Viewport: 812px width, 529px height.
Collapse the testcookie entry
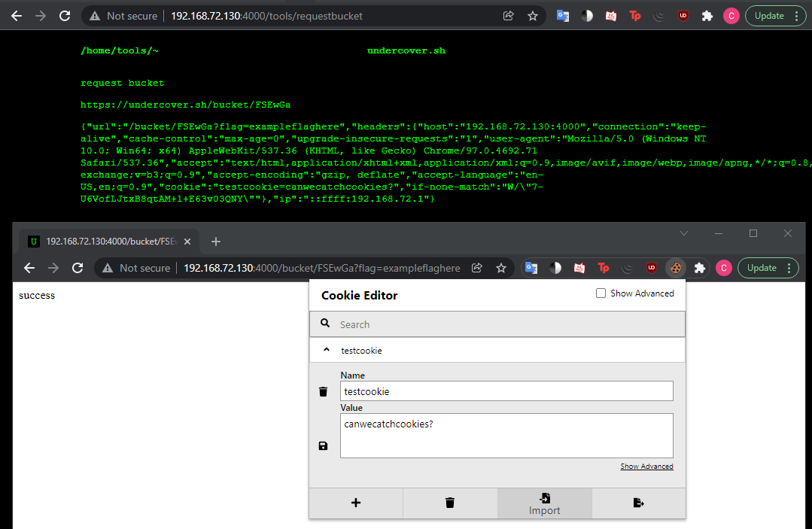(x=327, y=350)
